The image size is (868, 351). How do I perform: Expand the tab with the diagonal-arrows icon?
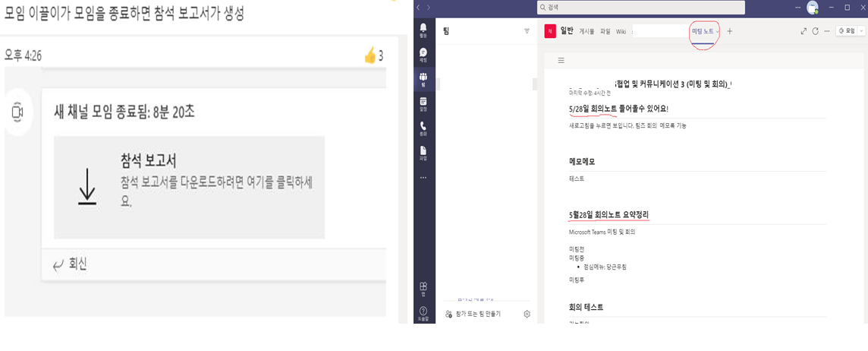coord(804,32)
